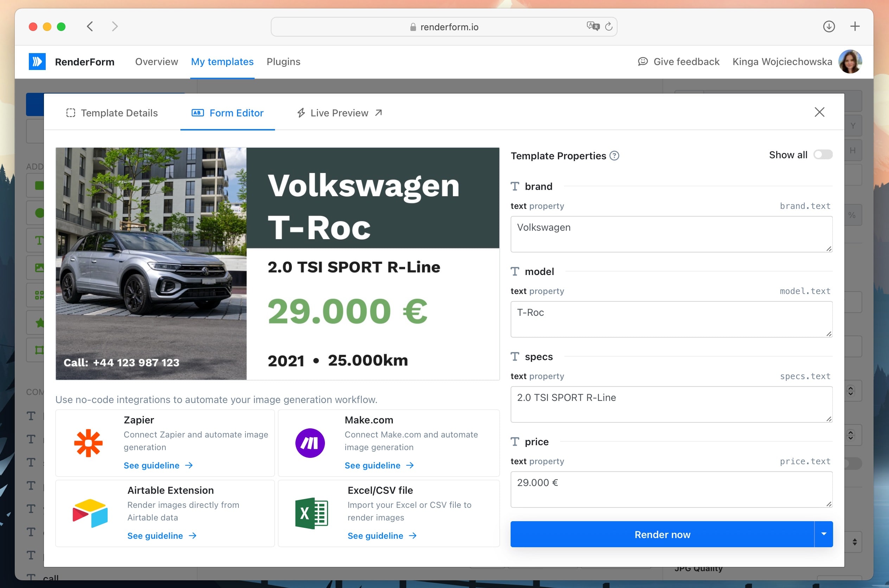This screenshot has height=588, width=889.
Task: Click the arrow next to Excel/CSV See guideline
Action: pyautogui.click(x=412, y=536)
